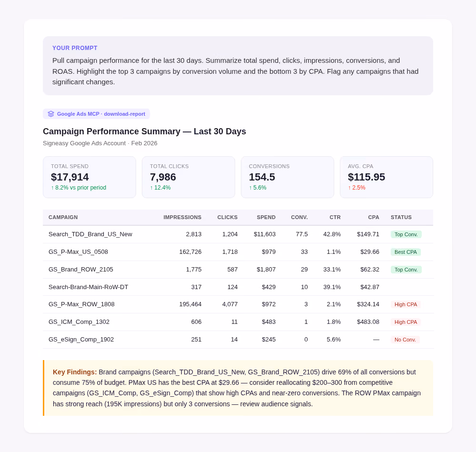Click High CPA badge for GS_P-Max_ROW_1808
The image size is (476, 452).
tap(406, 305)
